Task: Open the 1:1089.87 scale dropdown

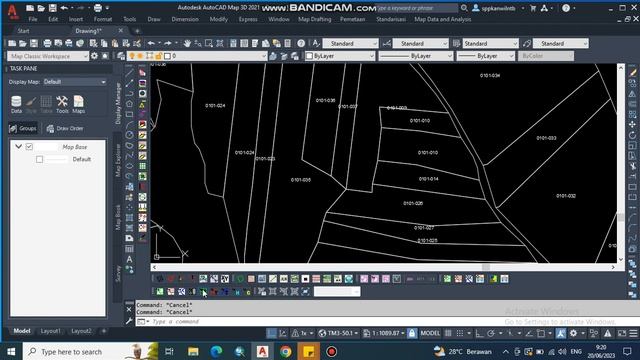Action: 384,333
